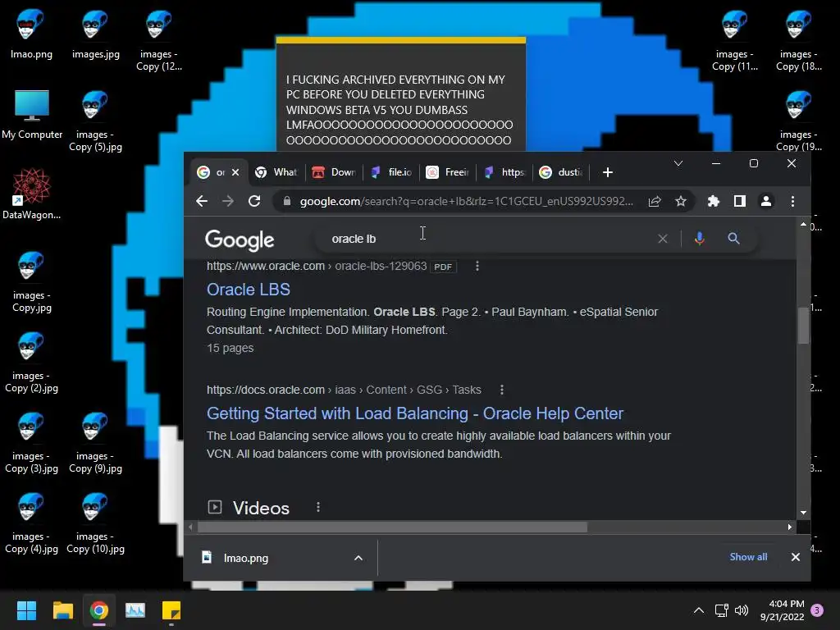Select the lmao.png desktop icon
The image size is (840, 630).
click(31, 34)
